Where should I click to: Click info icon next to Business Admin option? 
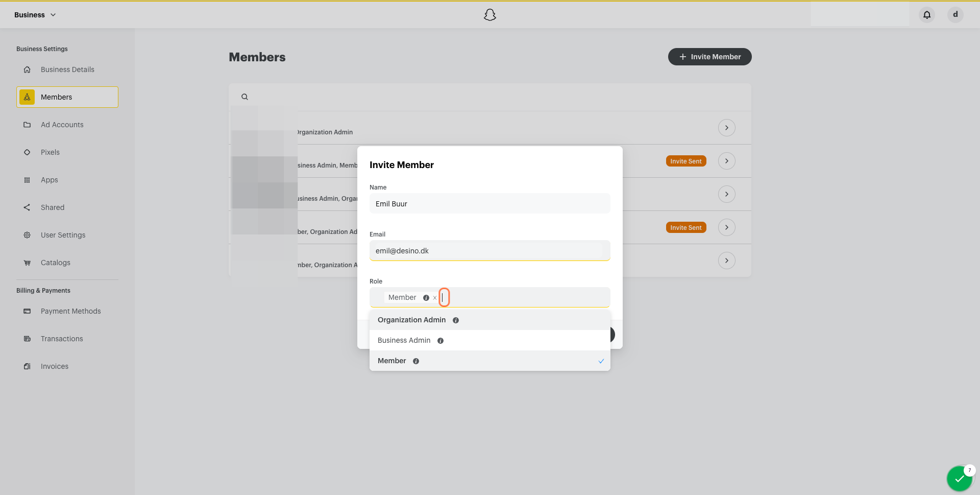pyautogui.click(x=440, y=341)
